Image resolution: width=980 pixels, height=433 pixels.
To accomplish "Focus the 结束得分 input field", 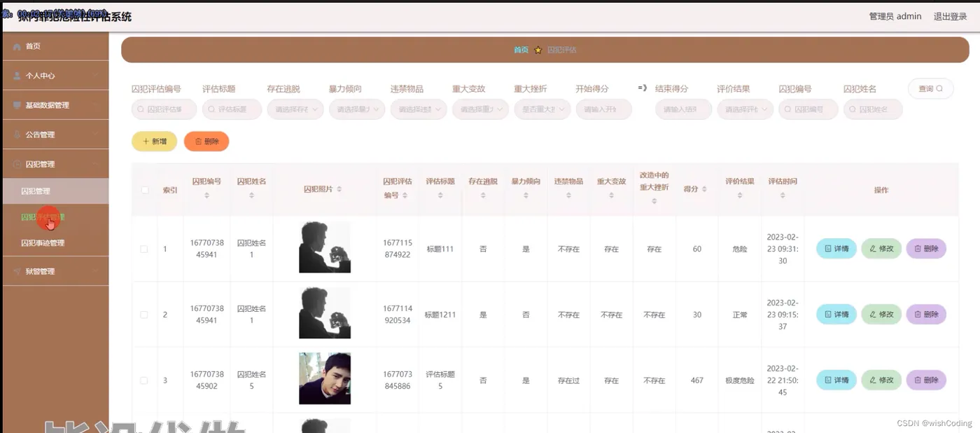I will tap(683, 109).
